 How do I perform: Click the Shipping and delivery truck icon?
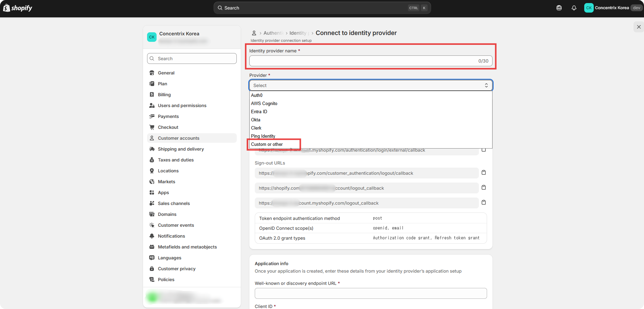coord(152,149)
